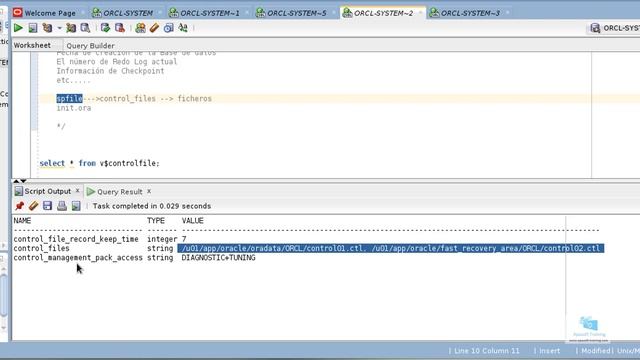Open the ORCL-SYS connection selector at top right
This screenshot has height=360, width=640.
[615, 28]
